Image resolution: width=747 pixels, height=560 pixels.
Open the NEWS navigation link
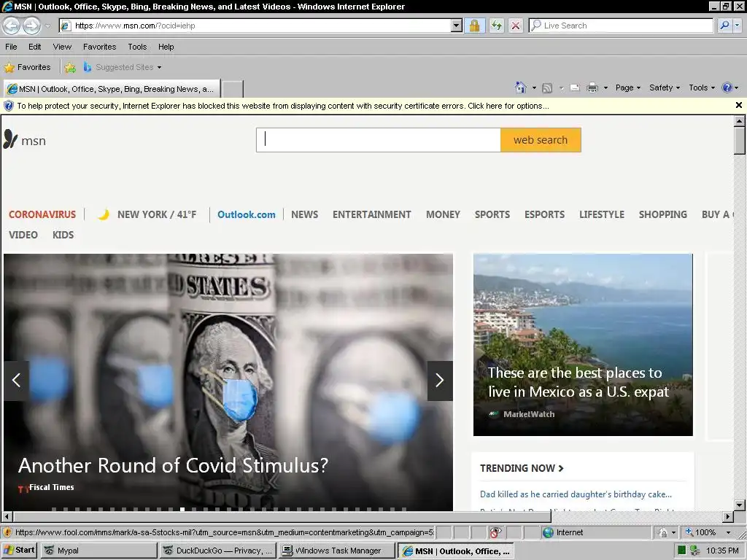pos(304,215)
